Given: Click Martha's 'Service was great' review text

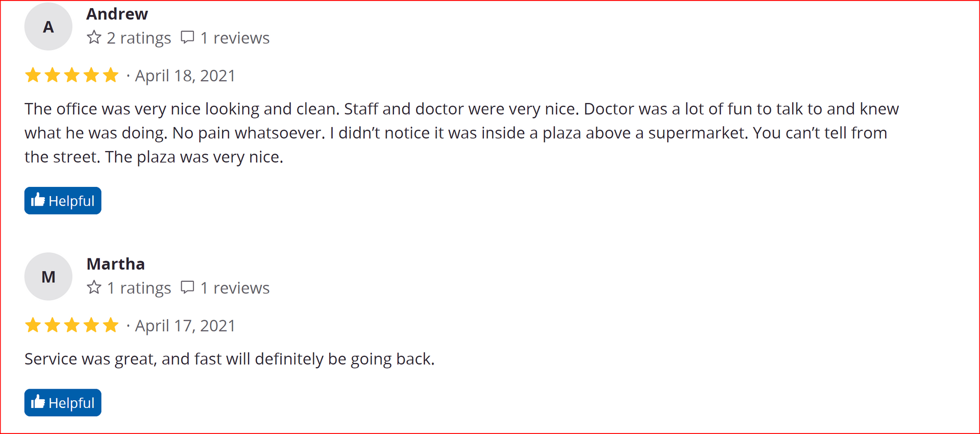Looking at the screenshot, I should coord(230,359).
